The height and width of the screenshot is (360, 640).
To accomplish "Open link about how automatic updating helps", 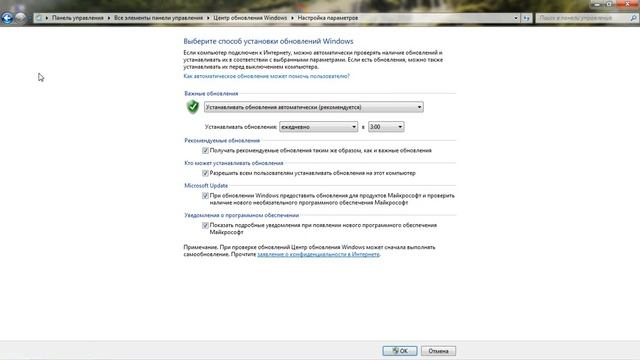I will [x=267, y=76].
